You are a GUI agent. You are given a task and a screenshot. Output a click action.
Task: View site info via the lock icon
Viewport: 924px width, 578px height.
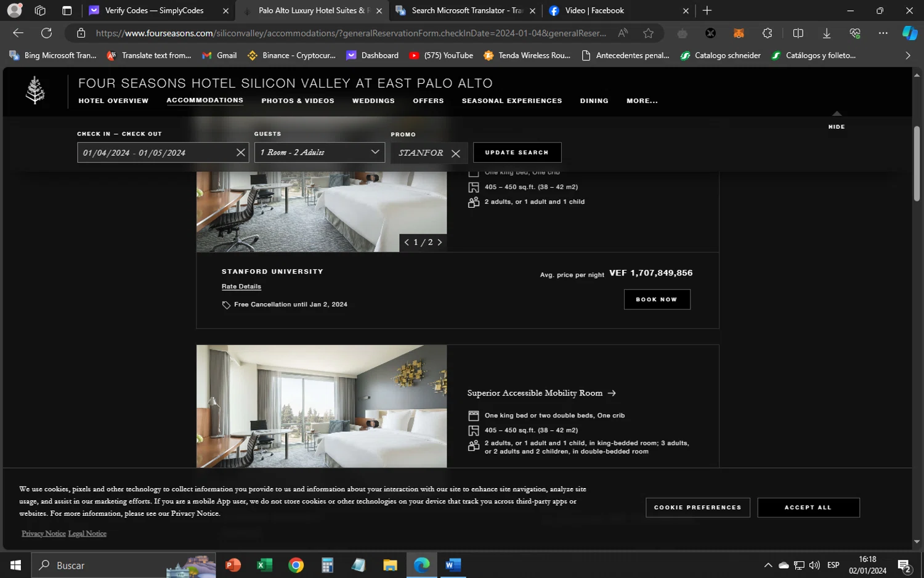pos(81,33)
